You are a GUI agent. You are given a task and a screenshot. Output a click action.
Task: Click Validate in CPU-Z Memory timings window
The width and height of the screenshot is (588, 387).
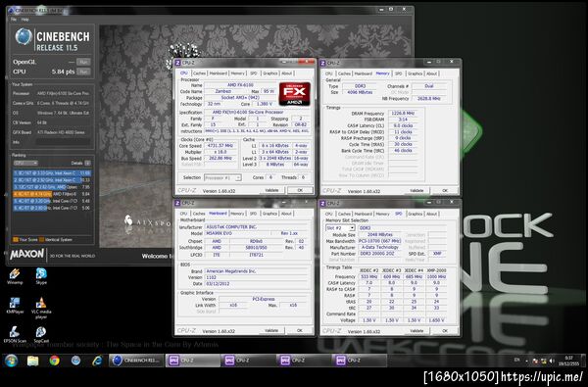tap(416, 191)
